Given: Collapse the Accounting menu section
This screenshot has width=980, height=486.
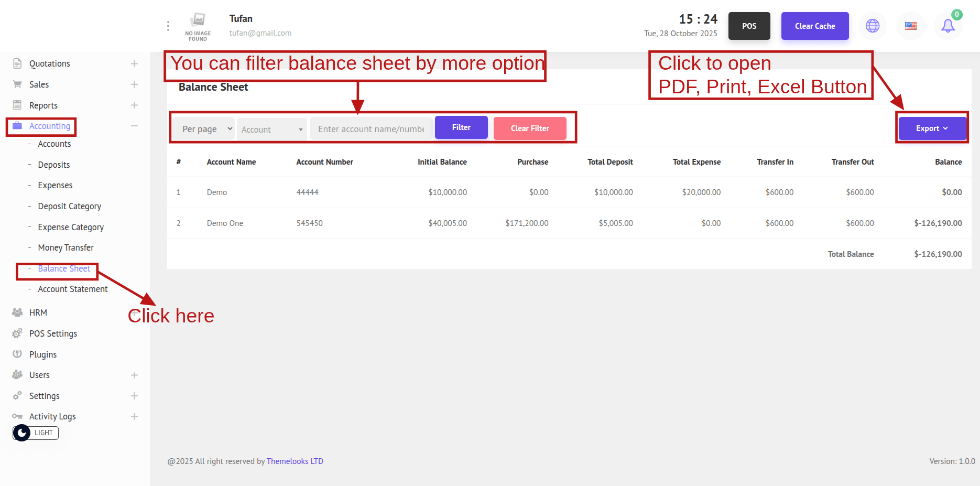Looking at the screenshot, I should pos(134,126).
